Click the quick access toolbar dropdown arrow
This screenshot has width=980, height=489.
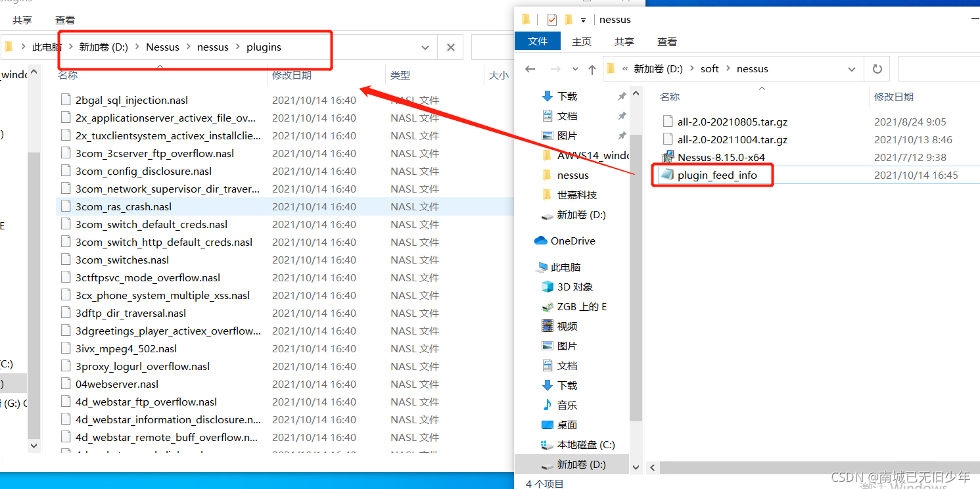point(583,20)
